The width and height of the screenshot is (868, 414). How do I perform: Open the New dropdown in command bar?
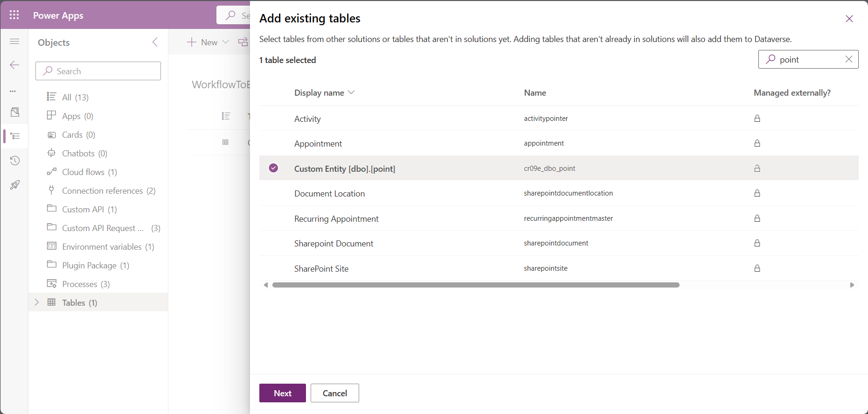[x=208, y=42]
